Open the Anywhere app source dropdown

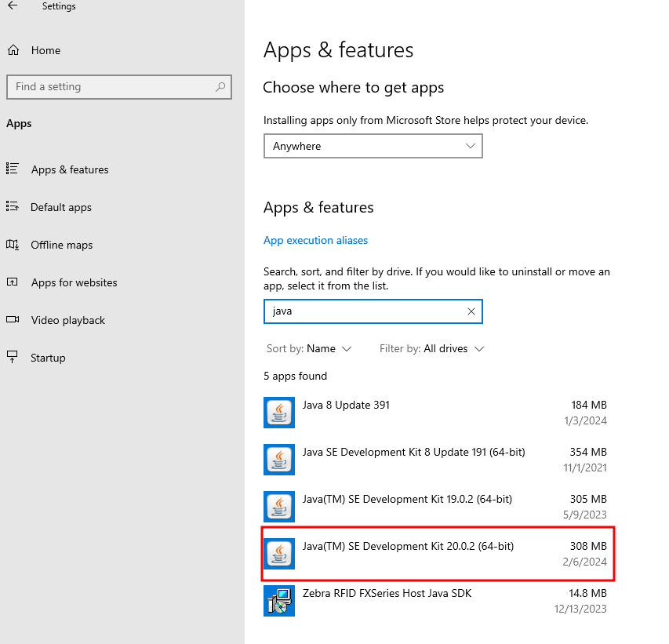[373, 146]
